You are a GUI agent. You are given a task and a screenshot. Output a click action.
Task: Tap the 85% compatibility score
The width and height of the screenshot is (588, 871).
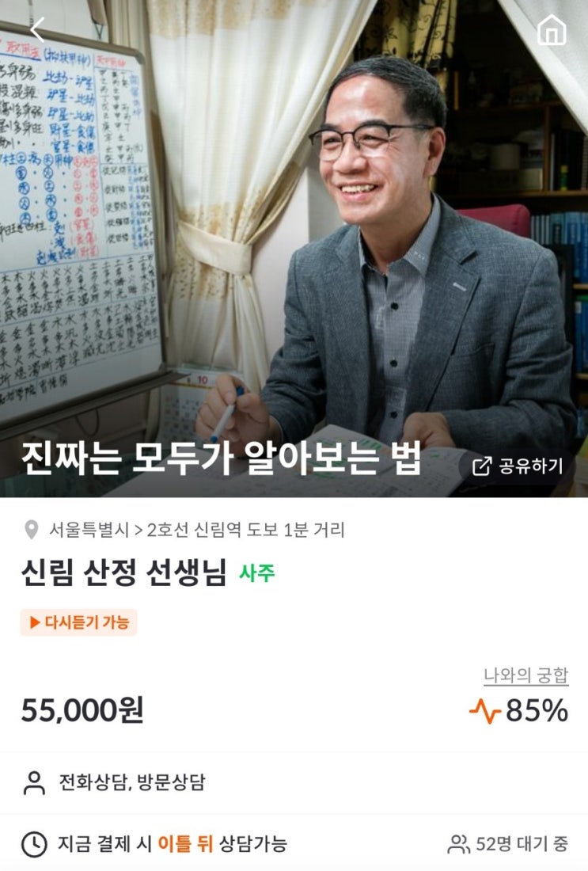(537, 710)
